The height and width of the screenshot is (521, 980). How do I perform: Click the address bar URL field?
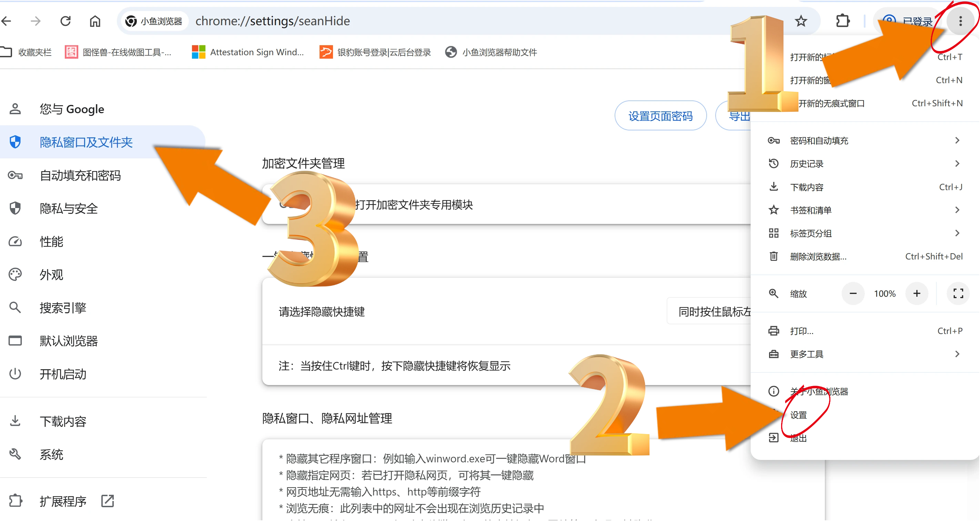[x=456, y=21]
